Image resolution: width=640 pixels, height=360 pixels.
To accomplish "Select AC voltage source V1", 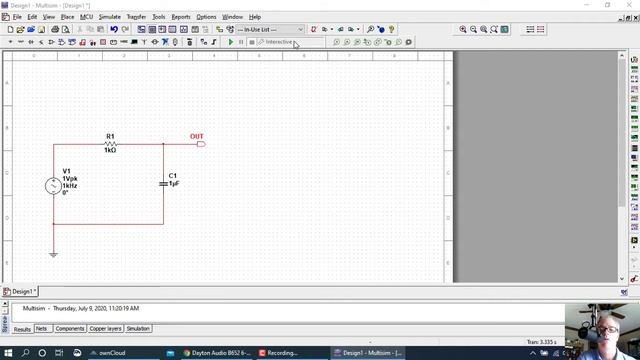I will tap(53, 186).
